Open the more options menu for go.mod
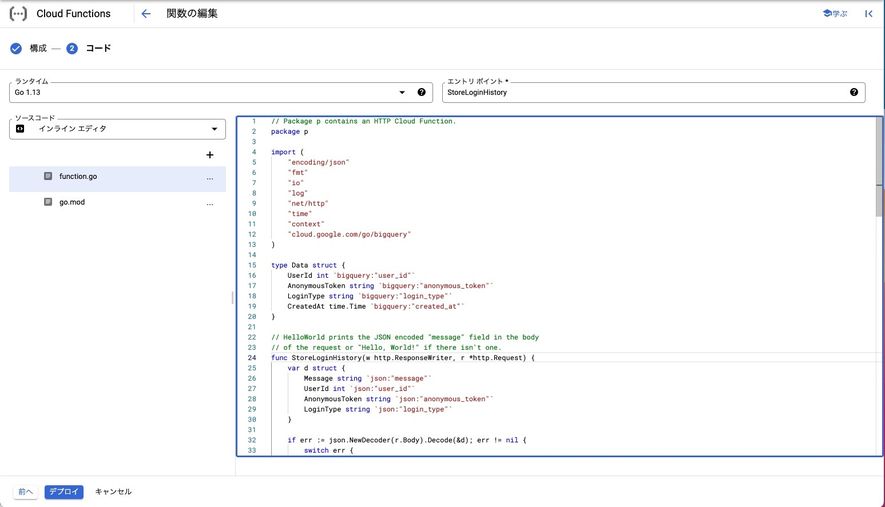The image size is (885, 507). (210, 204)
